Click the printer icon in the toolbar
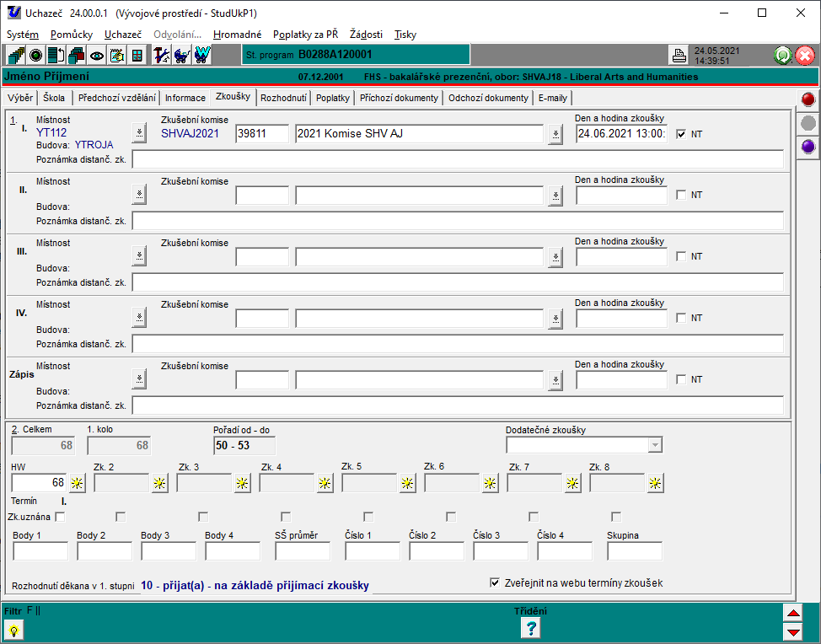The height and width of the screenshot is (644, 821). pyautogui.click(x=679, y=56)
